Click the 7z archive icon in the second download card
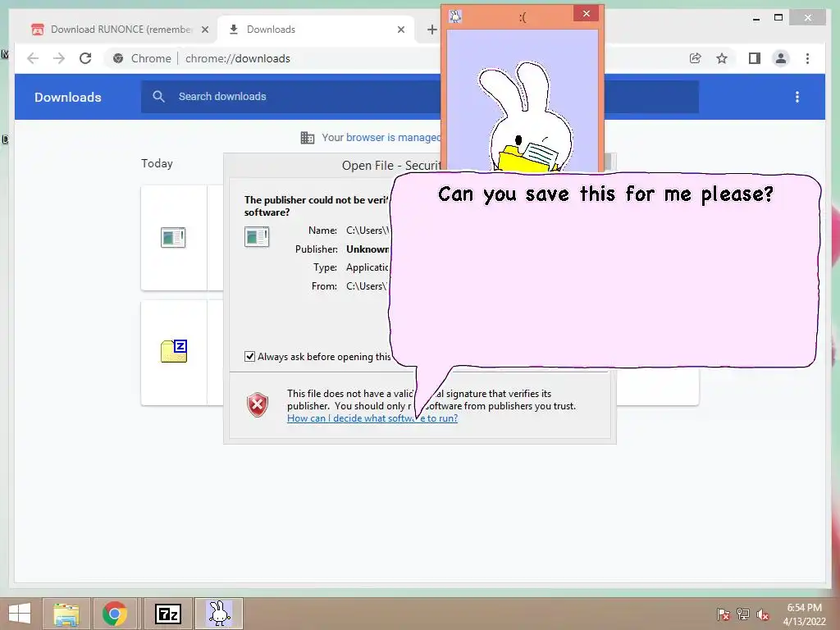 [174, 351]
